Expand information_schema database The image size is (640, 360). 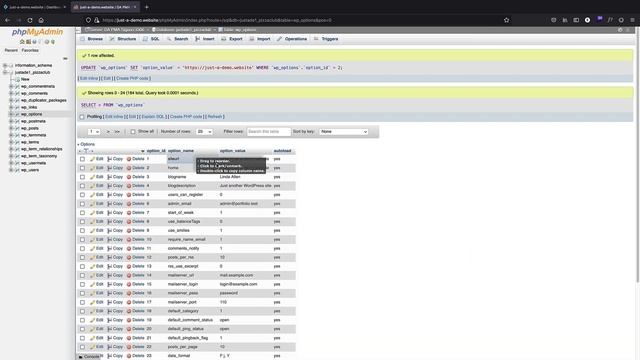click(5, 65)
